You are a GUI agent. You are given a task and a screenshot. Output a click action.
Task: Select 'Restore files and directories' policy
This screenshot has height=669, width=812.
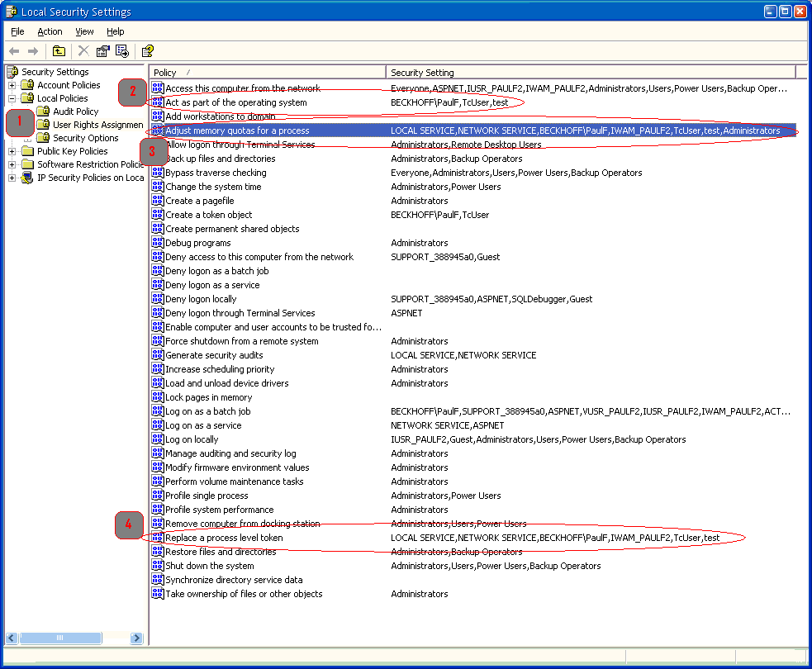[220, 552]
